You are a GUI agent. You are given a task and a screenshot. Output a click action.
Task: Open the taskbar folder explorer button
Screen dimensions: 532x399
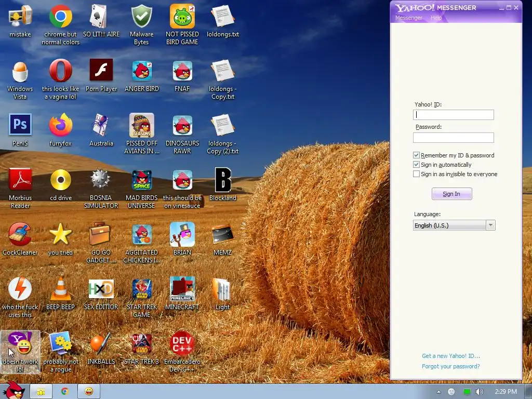[x=41, y=392]
